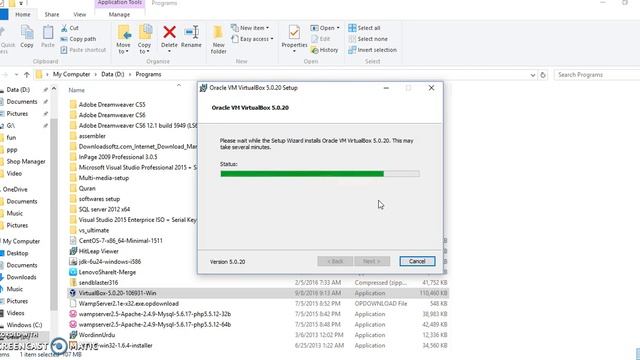Refresh the Programs folder address bar
This screenshot has width=640, height=360.
click(543, 75)
